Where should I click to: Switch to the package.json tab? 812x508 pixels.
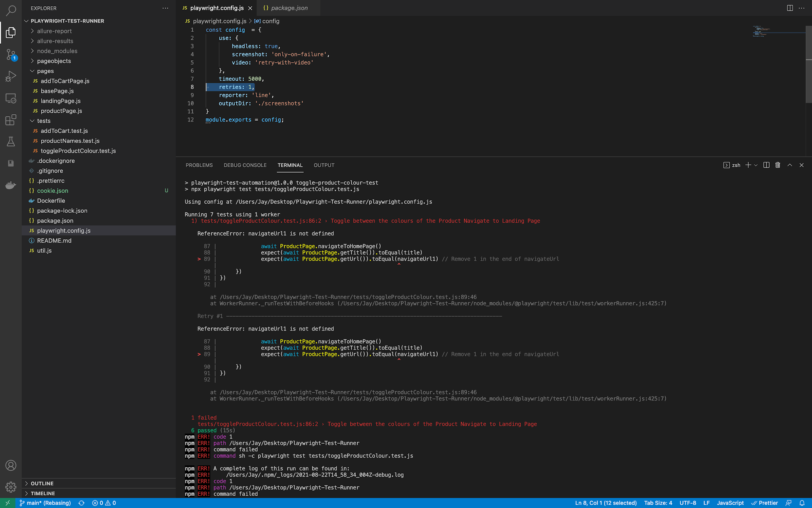pyautogui.click(x=288, y=8)
